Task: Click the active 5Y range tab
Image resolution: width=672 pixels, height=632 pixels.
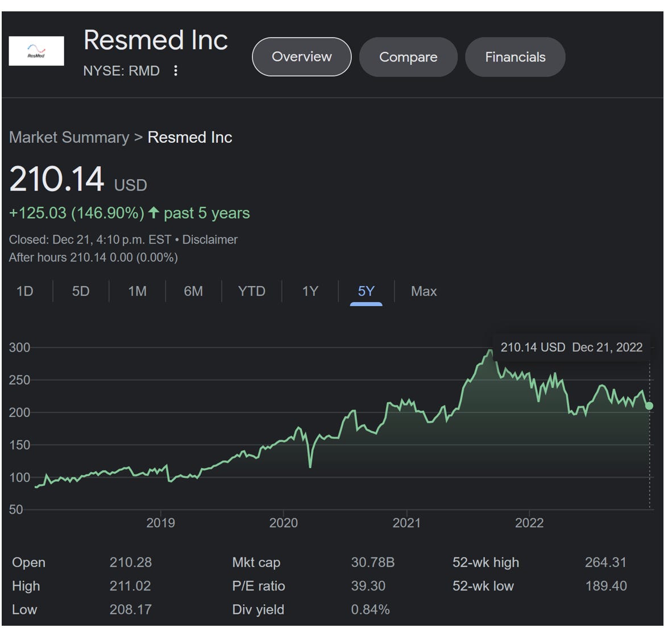Action: (x=366, y=292)
